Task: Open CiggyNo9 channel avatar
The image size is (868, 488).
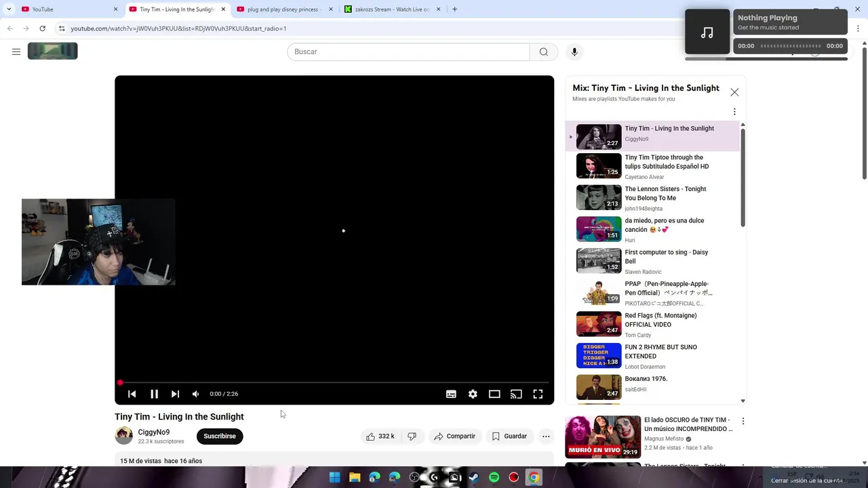Action: (124, 436)
